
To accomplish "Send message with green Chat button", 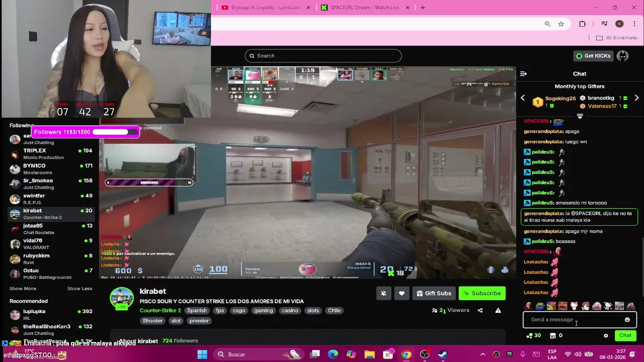I will pyautogui.click(x=625, y=335).
